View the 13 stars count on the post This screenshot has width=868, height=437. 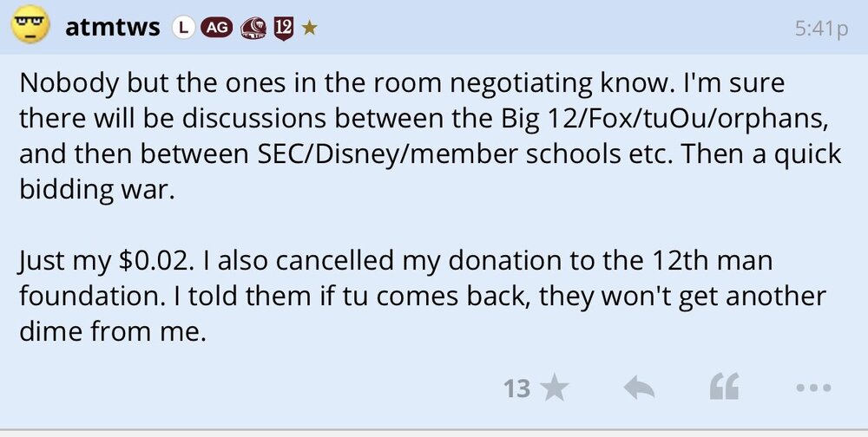tap(516, 388)
